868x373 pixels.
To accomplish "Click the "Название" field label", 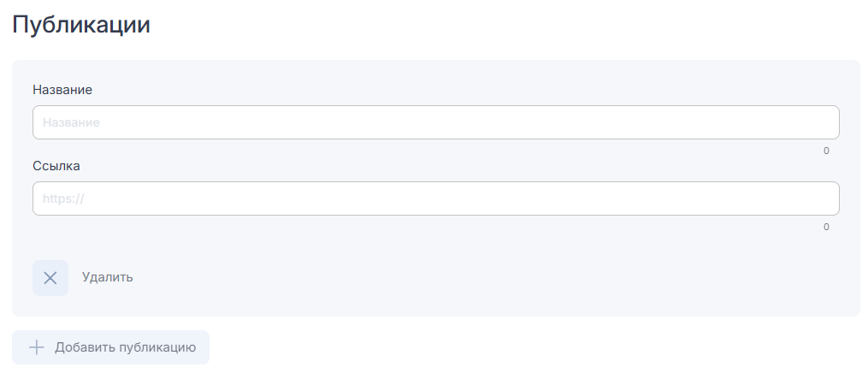I will [62, 89].
